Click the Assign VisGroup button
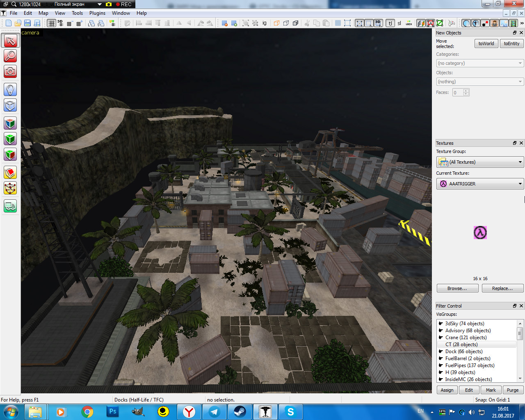The height and width of the screenshot is (420, 525). coord(447,390)
